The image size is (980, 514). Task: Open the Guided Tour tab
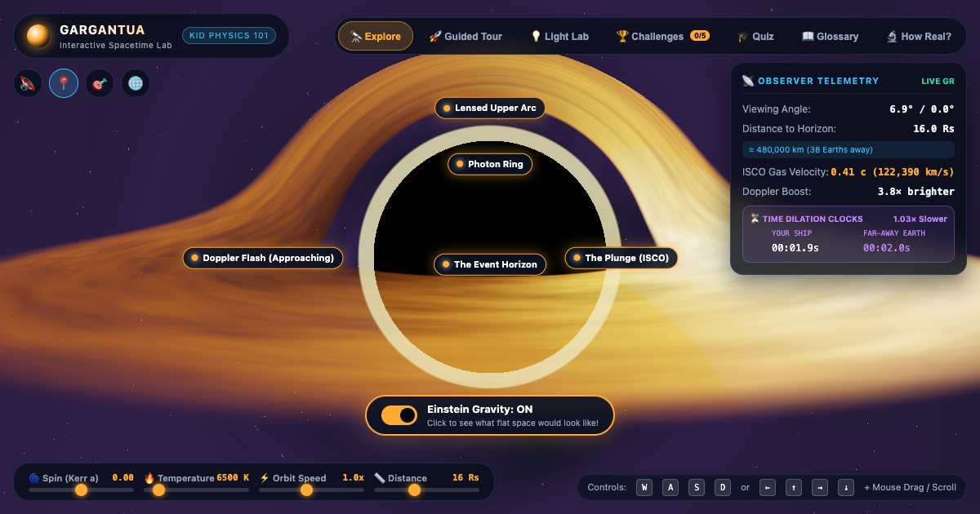tap(465, 36)
